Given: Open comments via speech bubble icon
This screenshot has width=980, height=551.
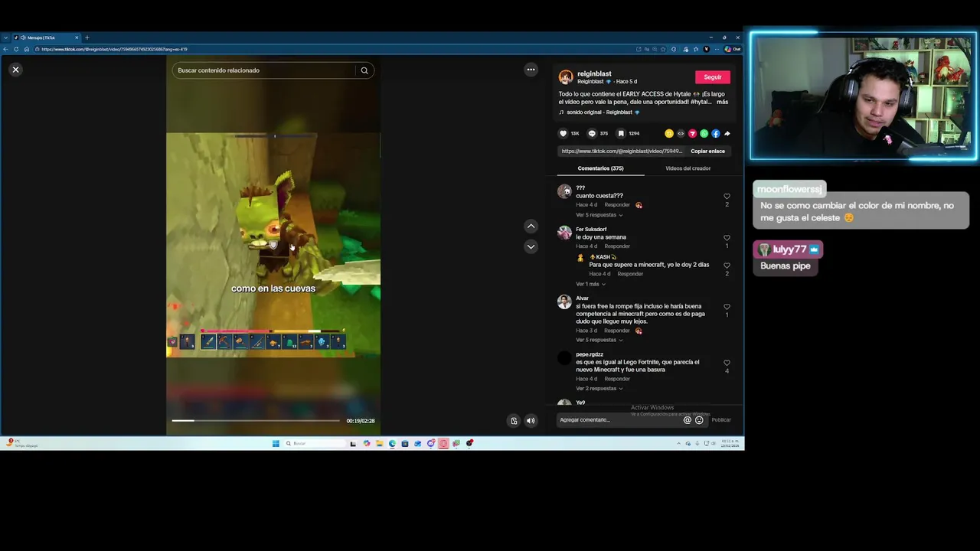Looking at the screenshot, I should (592, 133).
